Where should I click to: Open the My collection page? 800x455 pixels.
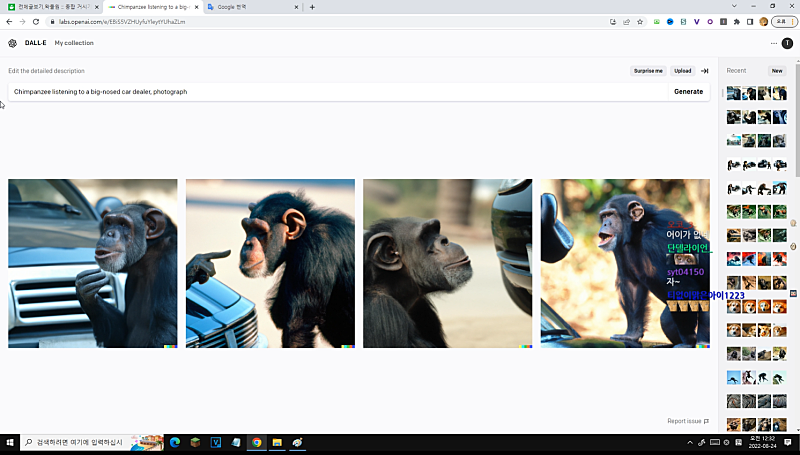pyautogui.click(x=74, y=43)
